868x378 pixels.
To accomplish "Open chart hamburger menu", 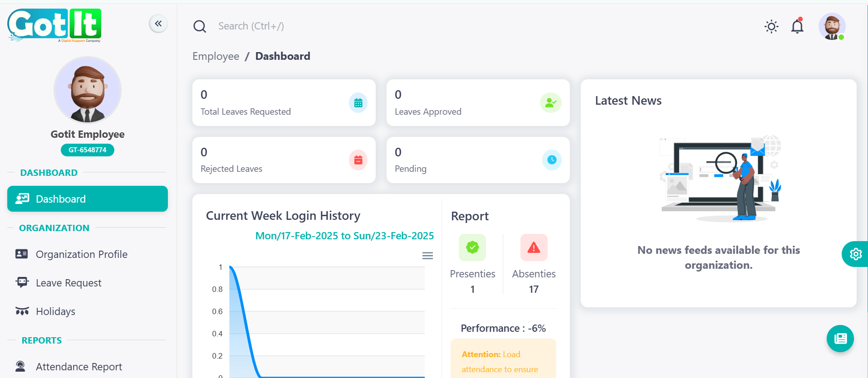I will [427, 256].
